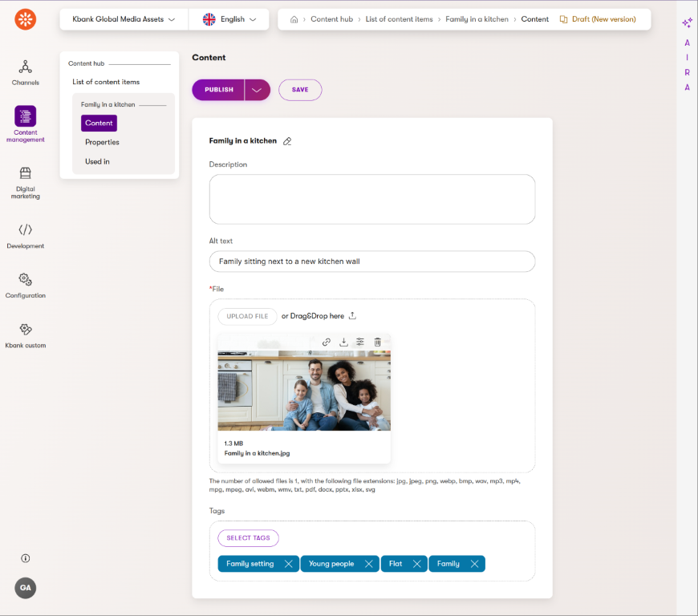Copy file link with chain icon

327,342
